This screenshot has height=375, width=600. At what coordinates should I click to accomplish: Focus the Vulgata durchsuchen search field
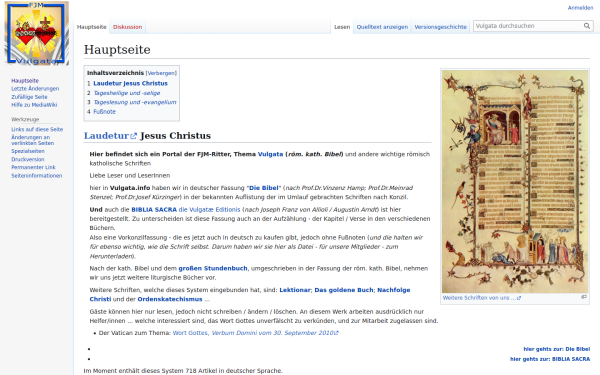528,26
